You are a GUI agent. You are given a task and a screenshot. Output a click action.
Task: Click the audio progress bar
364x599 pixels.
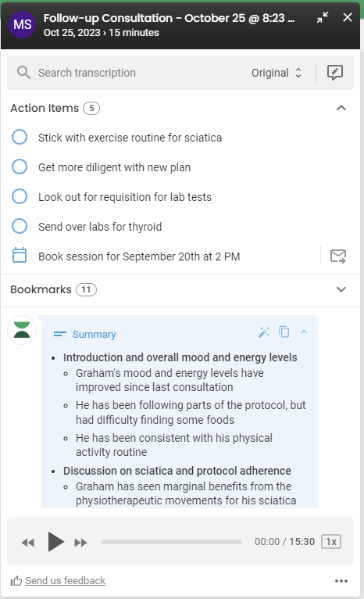coord(172,542)
